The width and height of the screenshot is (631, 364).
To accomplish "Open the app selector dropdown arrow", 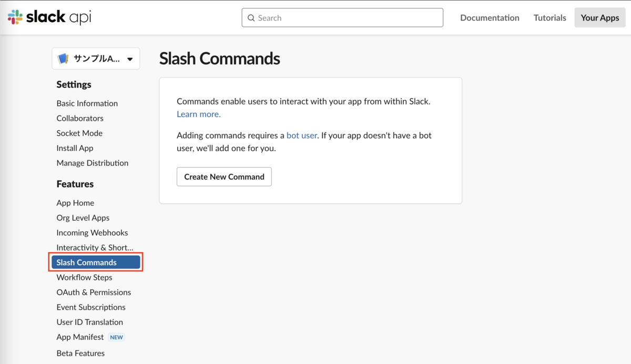I will click(130, 59).
